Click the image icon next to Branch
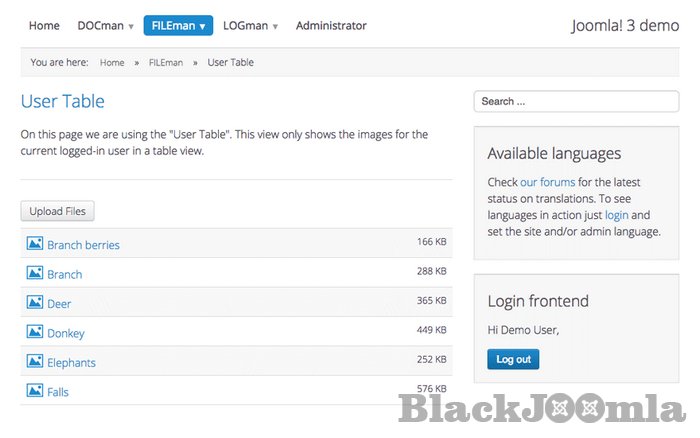The width and height of the screenshot is (700, 438). [34, 273]
